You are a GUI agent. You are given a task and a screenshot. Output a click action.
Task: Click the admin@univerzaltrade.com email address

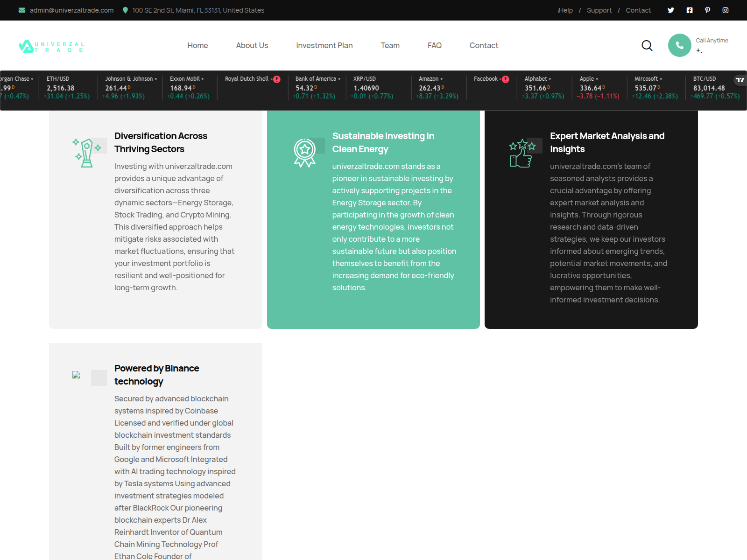click(x=72, y=10)
